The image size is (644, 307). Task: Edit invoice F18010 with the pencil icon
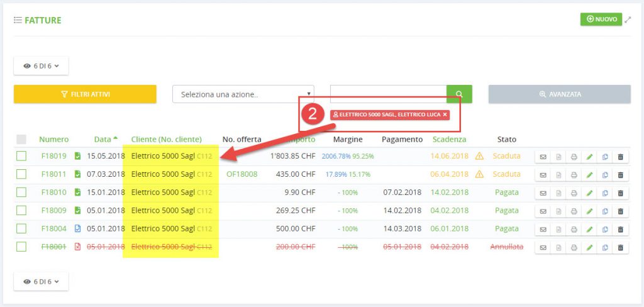tap(589, 193)
